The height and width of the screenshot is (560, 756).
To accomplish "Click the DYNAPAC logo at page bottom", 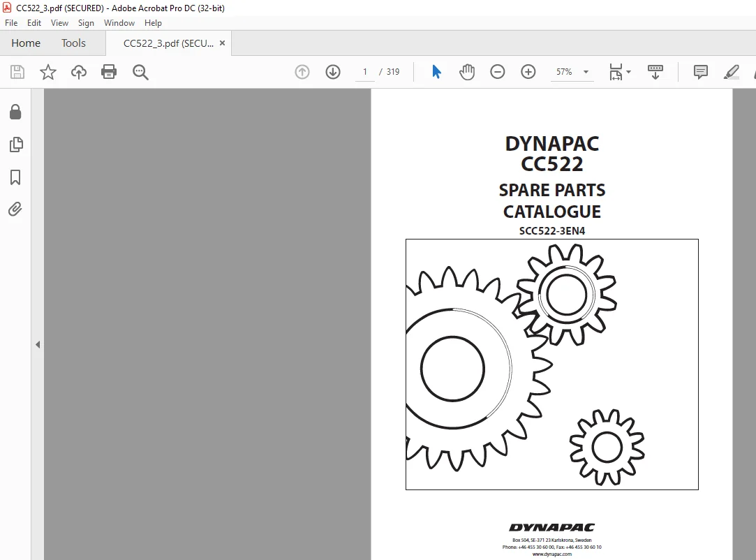I will pyautogui.click(x=552, y=527).
